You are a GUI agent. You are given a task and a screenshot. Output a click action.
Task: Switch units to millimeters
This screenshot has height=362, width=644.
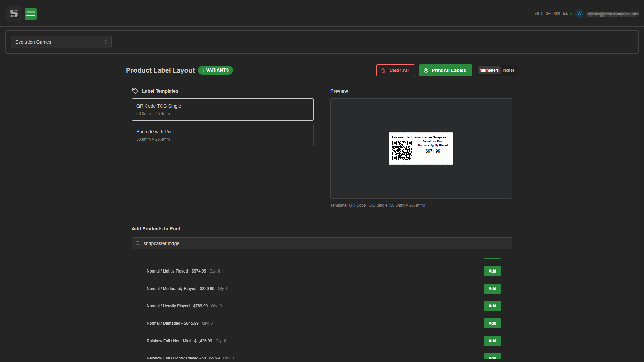coord(489,70)
